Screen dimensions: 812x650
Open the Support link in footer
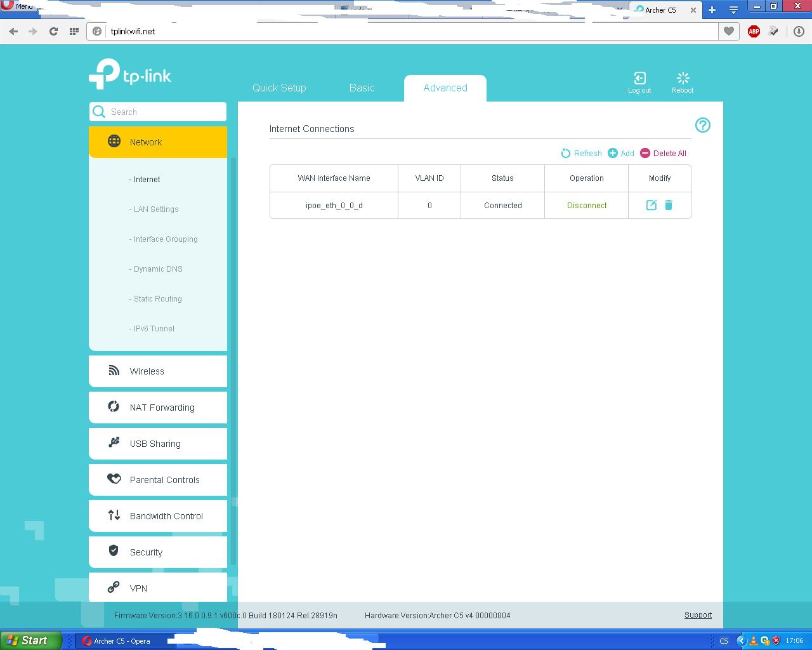pyautogui.click(x=698, y=615)
